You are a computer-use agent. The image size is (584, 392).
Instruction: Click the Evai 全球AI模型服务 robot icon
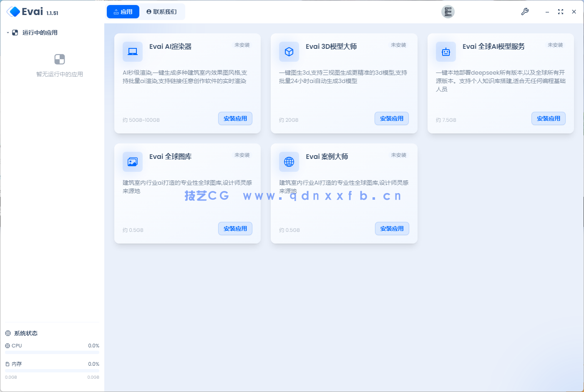[x=446, y=52]
